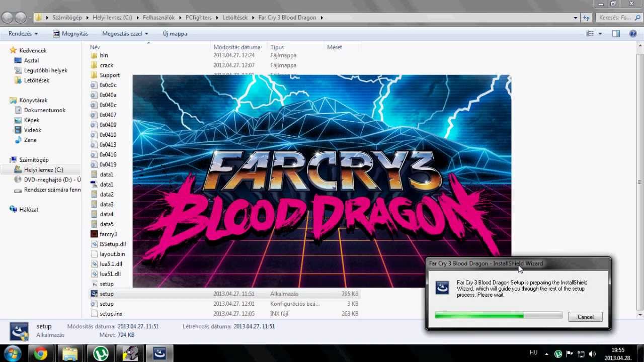Open Letöltések in the sidebar Favorites
The width and height of the screenshot is (644, 362).
(x=37, y=80)
